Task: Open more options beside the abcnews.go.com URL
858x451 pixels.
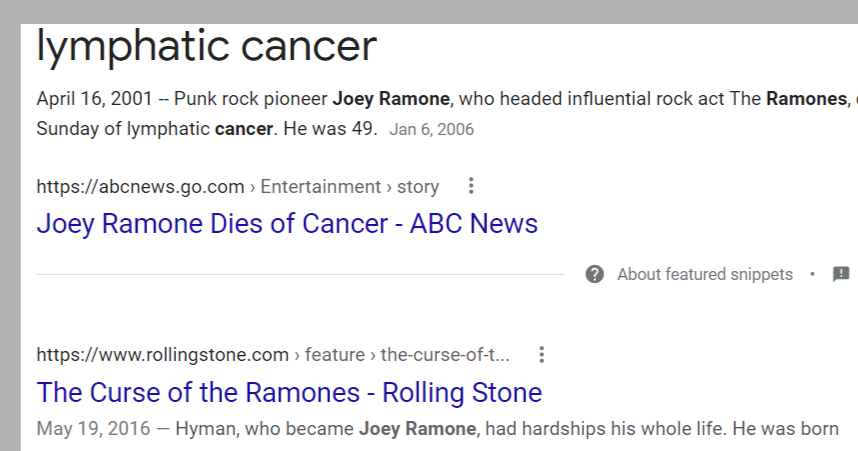Action: click(471, 186)
